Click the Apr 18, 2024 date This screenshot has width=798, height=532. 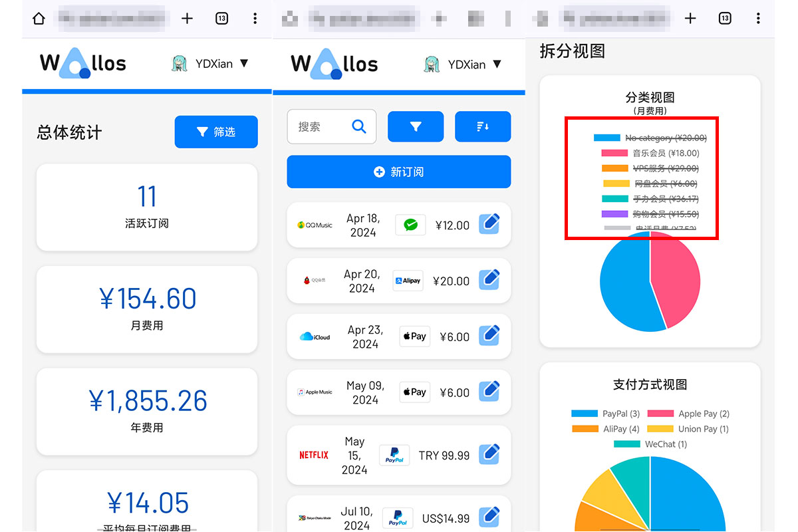click(x=362, y=225)
